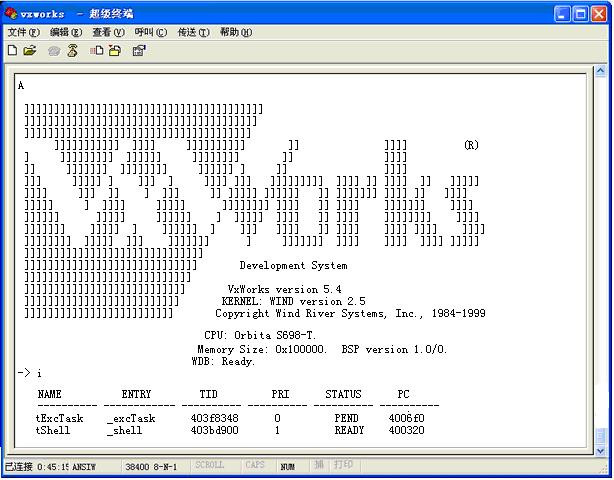Open the 查看(V) menu
The height and width of the screenshot is (480, 614).
point(108,32)
